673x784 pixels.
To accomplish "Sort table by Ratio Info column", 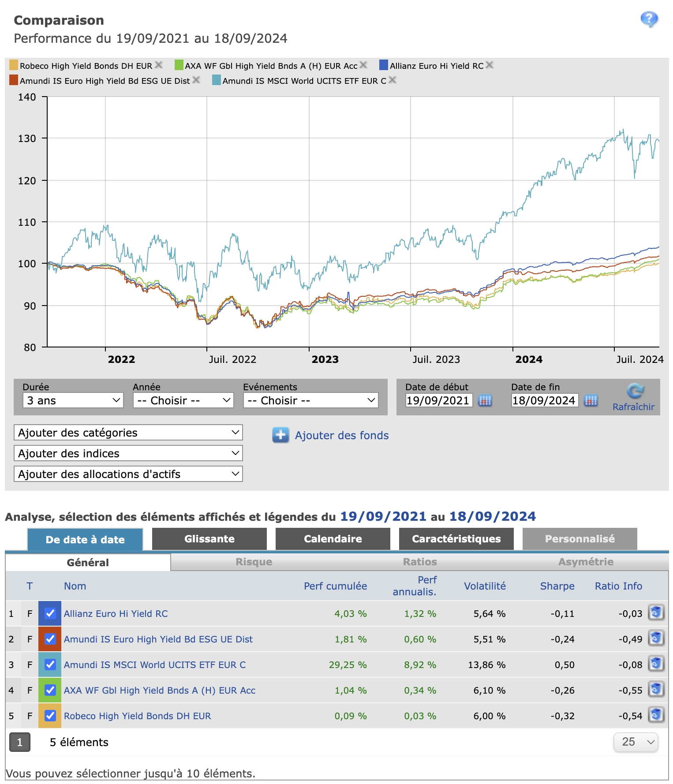I will coord(618,586).
